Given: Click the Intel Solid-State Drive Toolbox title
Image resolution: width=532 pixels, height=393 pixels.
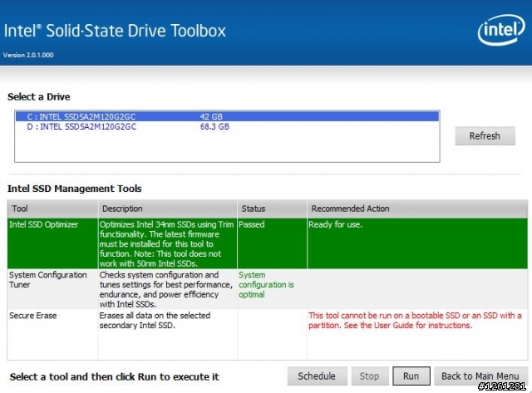Looking at the screenshot, I should pos(115,31).
